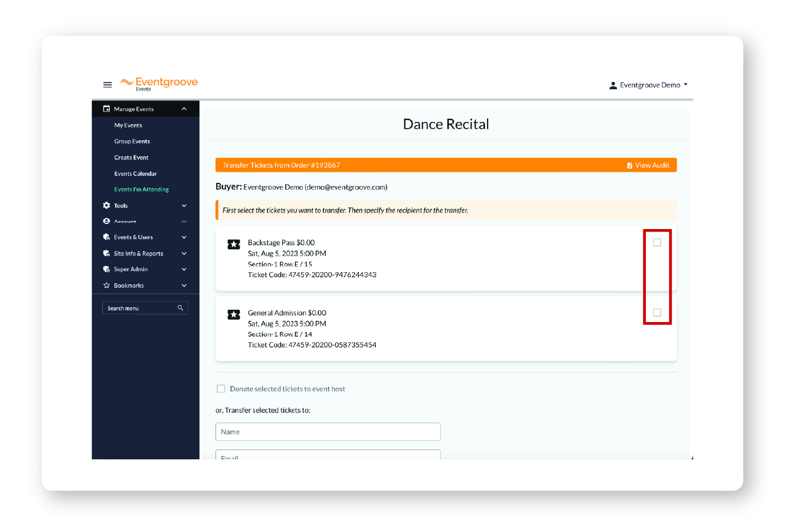Click General Admission $0.00 text
785x532 pixels.
(287, 313)
